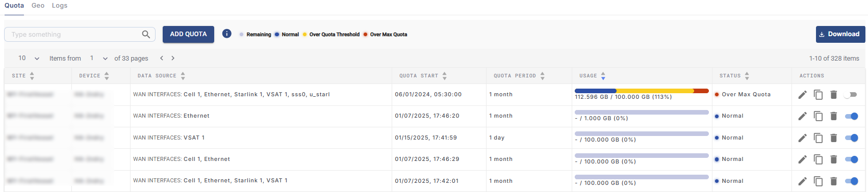Sort by Usage column arrows

(x=603, y=76)
